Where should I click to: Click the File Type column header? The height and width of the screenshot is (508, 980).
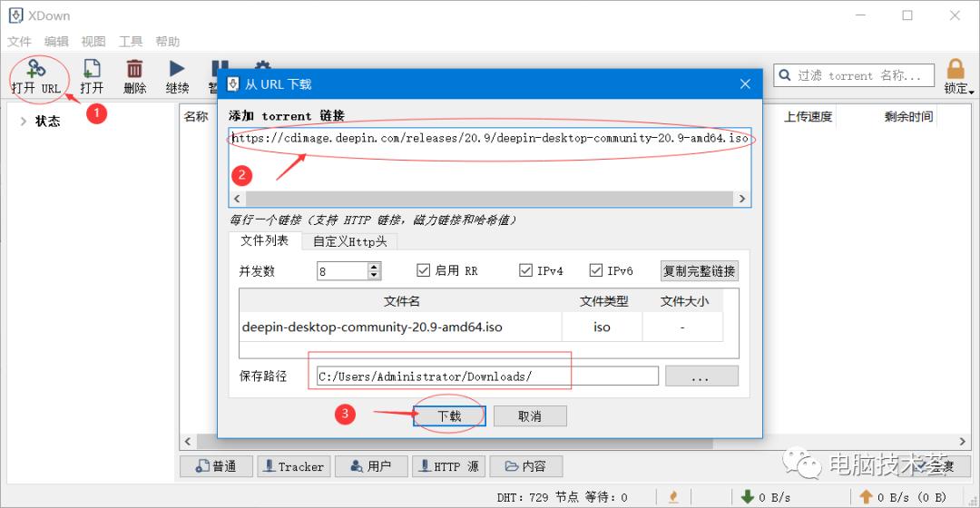point(603,301)
